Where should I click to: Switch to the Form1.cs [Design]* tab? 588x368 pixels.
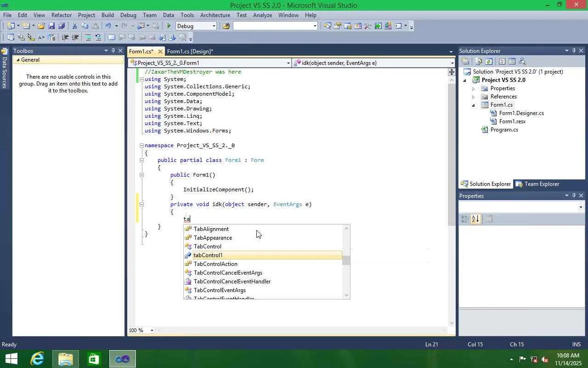[190, 52]
